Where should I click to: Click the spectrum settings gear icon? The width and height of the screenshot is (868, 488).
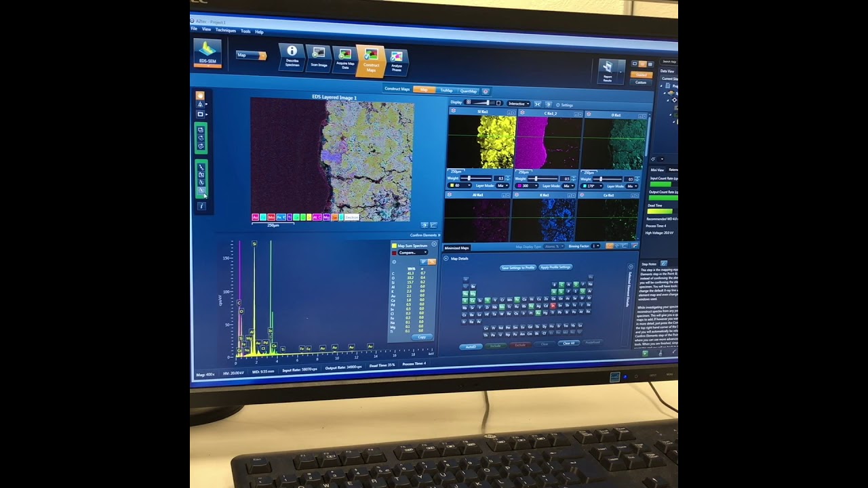point(394,262)
